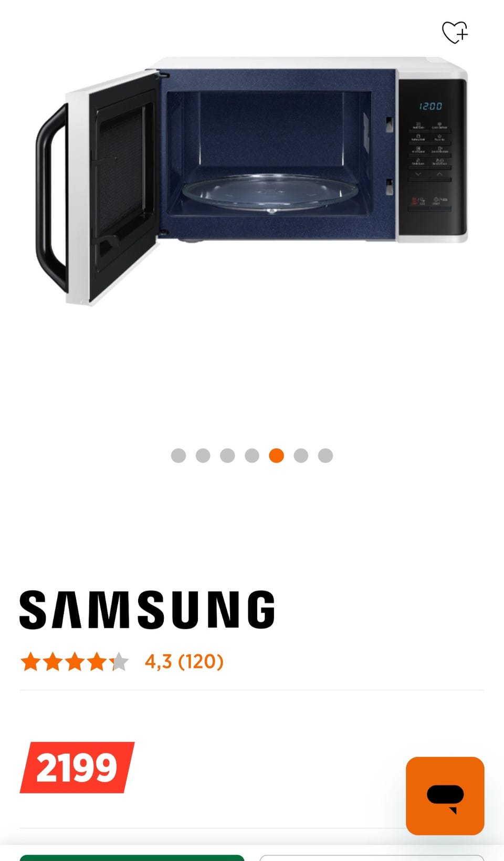The height and width of the screenshot is (861, 504).
Task: Click the gray fifth rating star
Action: click(119, 661)
